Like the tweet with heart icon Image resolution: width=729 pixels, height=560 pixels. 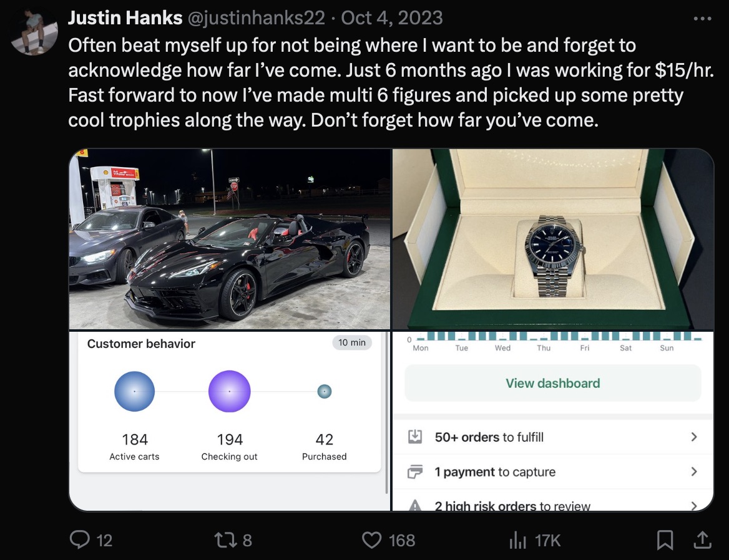(x=372, y=539)
